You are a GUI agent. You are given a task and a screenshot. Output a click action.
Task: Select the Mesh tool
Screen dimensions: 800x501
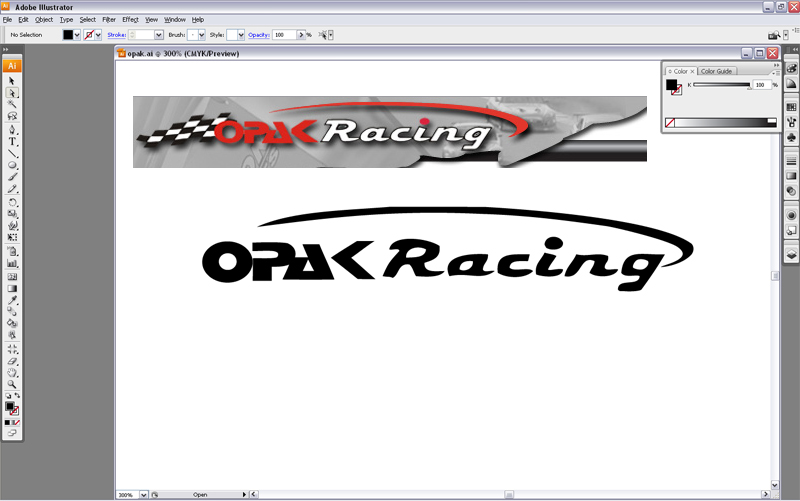pyautogui.click(x=12, y=277)
